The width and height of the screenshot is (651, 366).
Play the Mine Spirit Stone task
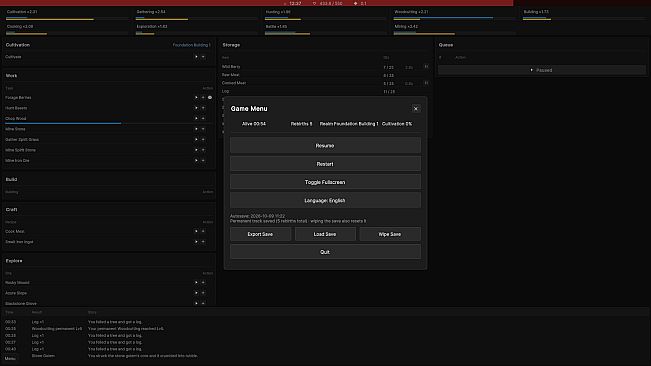(196, 150)
